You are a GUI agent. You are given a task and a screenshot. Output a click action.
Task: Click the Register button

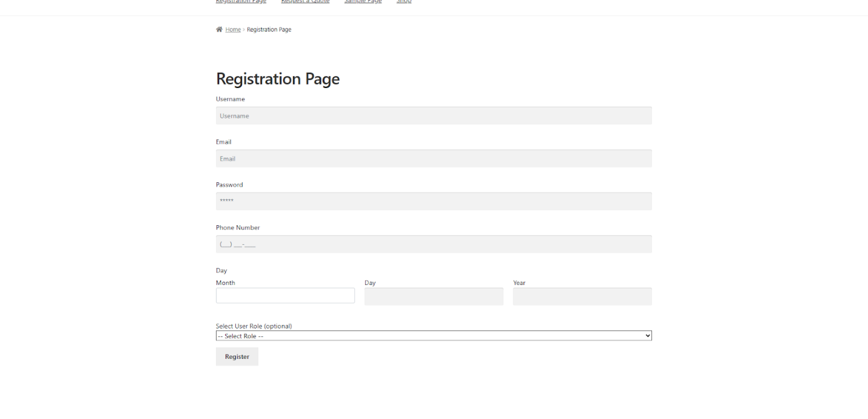tap(237, 356)
